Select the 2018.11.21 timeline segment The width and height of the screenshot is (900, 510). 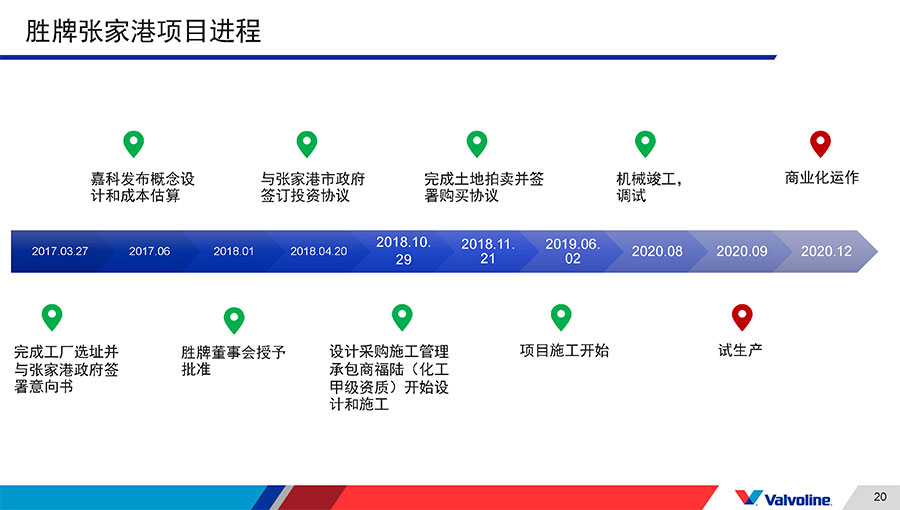coord(488,251)
